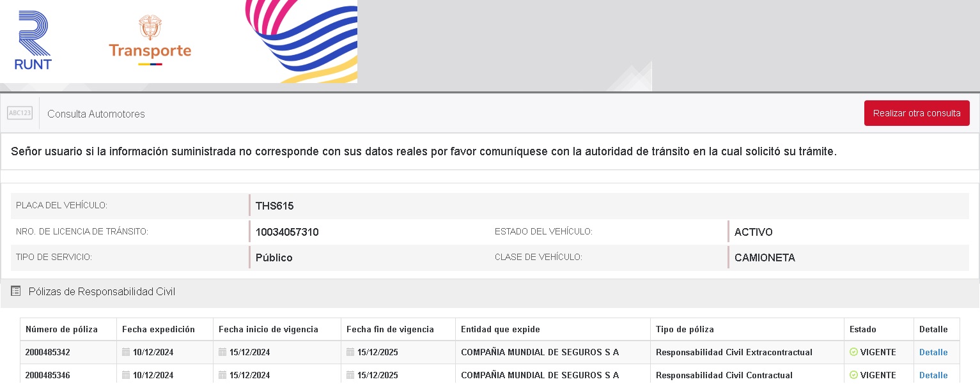980x384 pixels.
Task: Select the plate value THS615
Action: click(x=274, y=206)
